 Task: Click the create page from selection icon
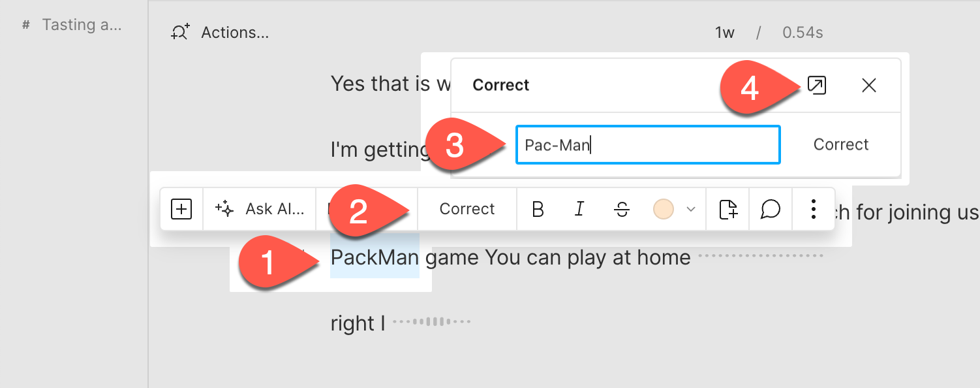pos(727,209)
